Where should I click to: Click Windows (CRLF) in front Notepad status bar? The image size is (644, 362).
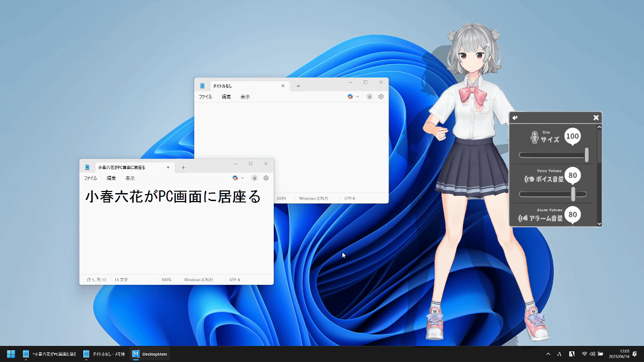tap(199, 280)
